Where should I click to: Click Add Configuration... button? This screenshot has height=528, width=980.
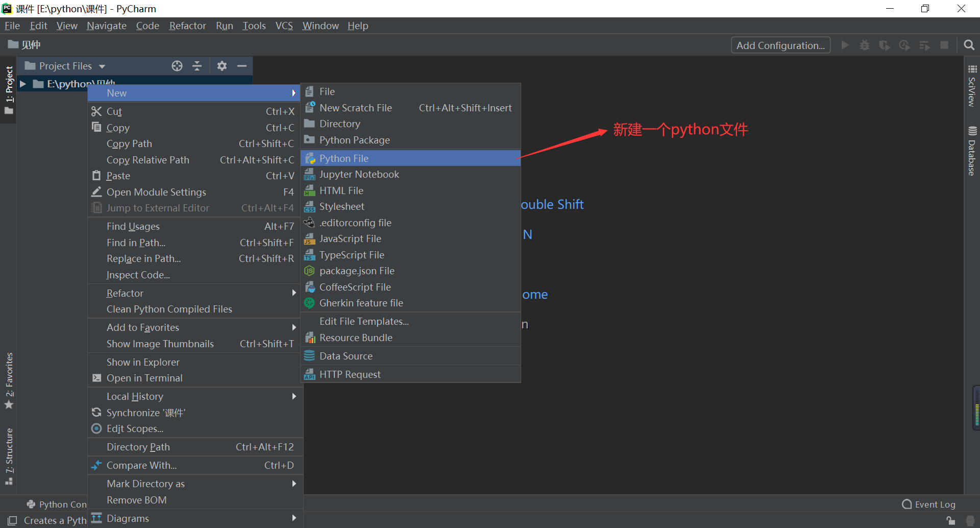click(x=780, y=45)
